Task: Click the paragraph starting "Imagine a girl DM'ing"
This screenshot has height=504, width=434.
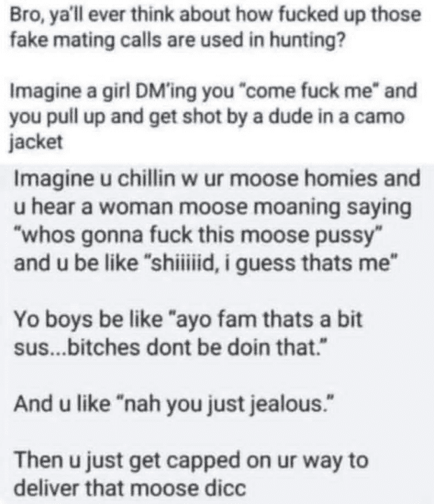Action: point(213,115)
